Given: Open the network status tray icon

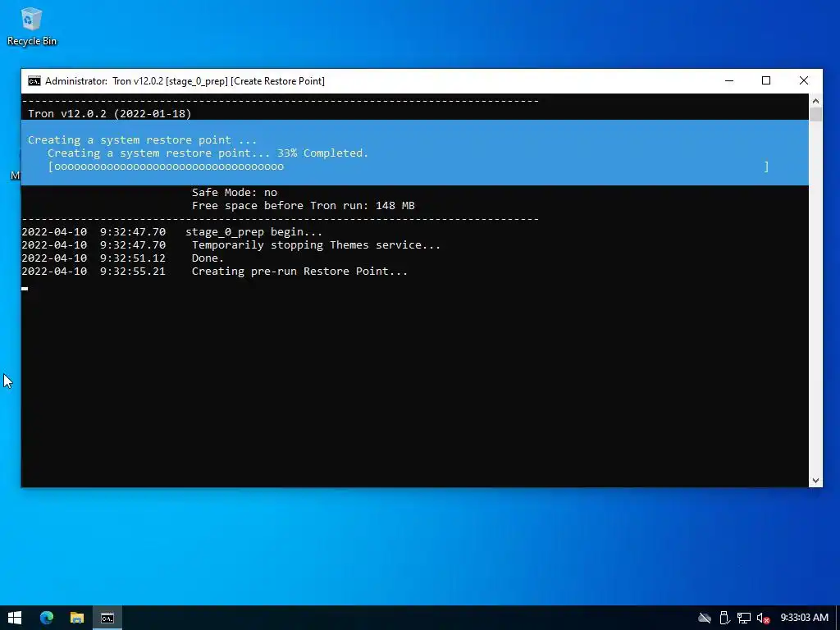Looking at the screenshot, I should click(x=744, y=619).
